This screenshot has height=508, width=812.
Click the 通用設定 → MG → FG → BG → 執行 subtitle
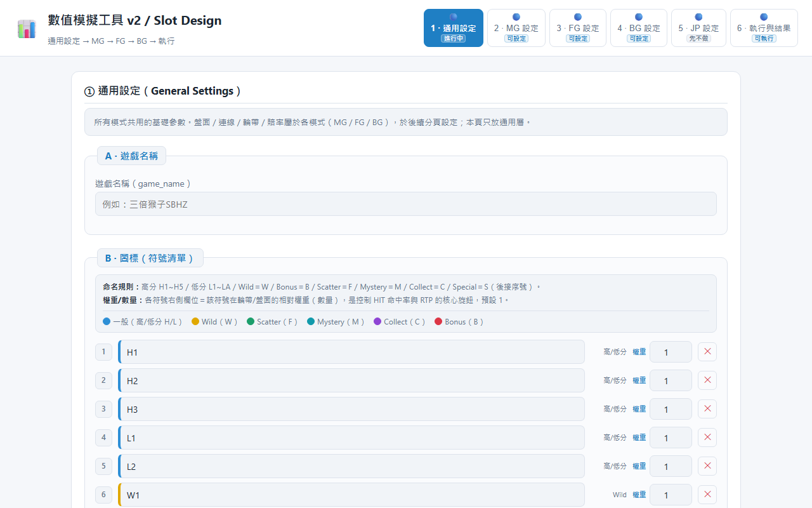pyautogui.click(x=111, y=41)
